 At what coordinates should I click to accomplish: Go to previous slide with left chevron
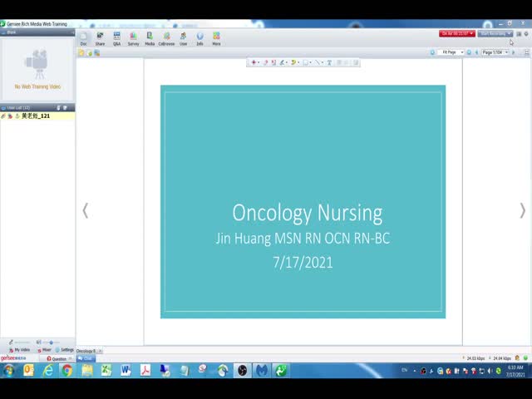click(x=86, y=210)
